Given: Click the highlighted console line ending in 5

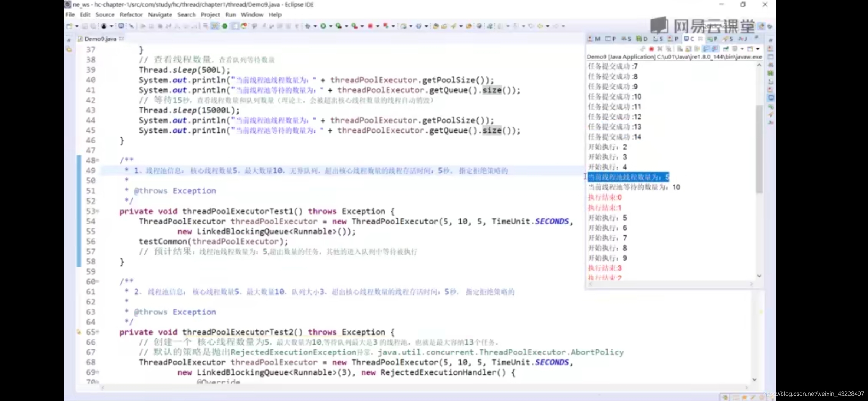Looking at the screenshot, I should pyautogui.click(x=628, y=177).
